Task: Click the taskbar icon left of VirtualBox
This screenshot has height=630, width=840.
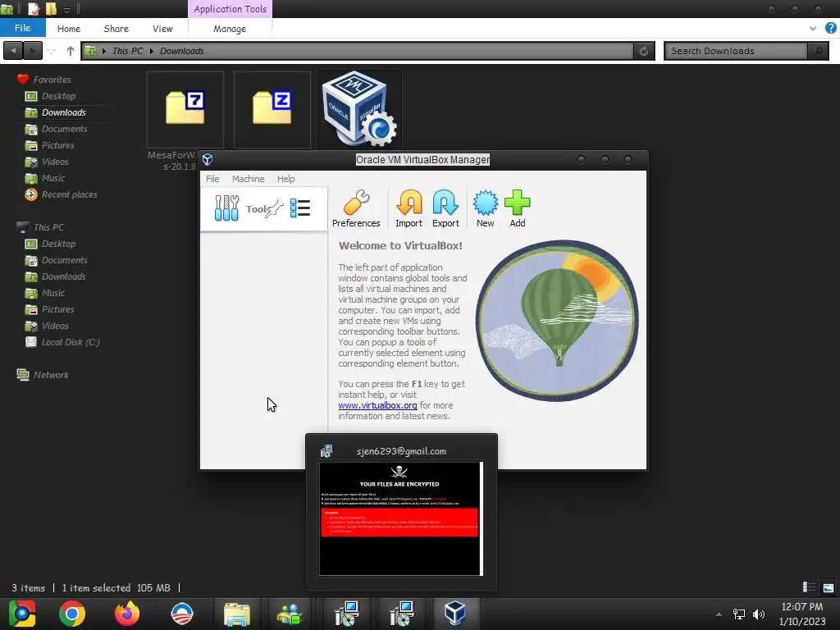Action: (400, 614)
